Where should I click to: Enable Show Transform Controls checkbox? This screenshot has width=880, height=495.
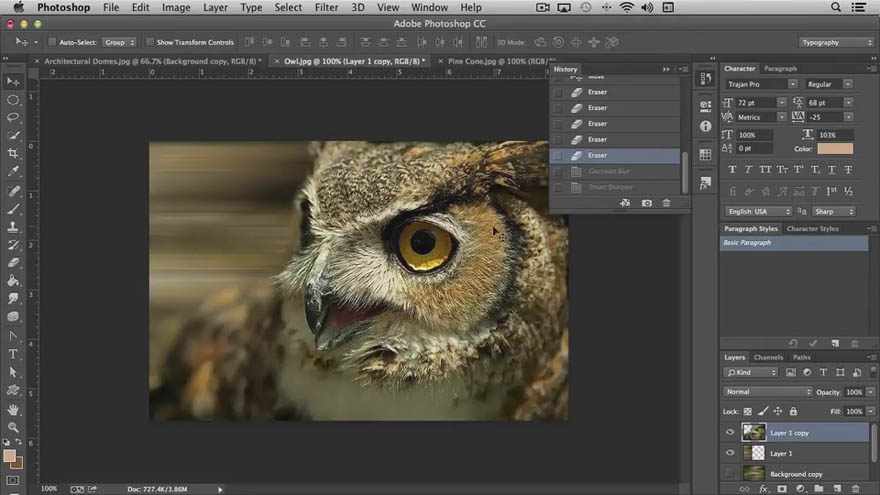[150, 42]
